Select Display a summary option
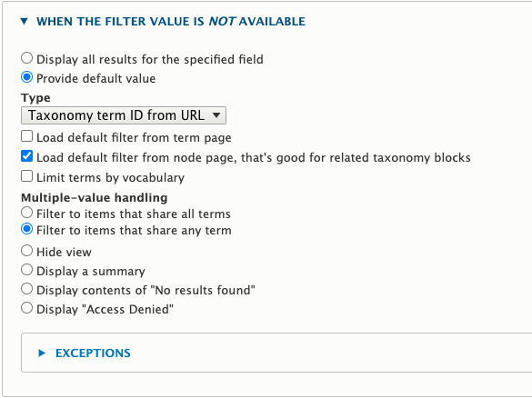Viewport: 532px width, 398px height. [x=26, y=270]
